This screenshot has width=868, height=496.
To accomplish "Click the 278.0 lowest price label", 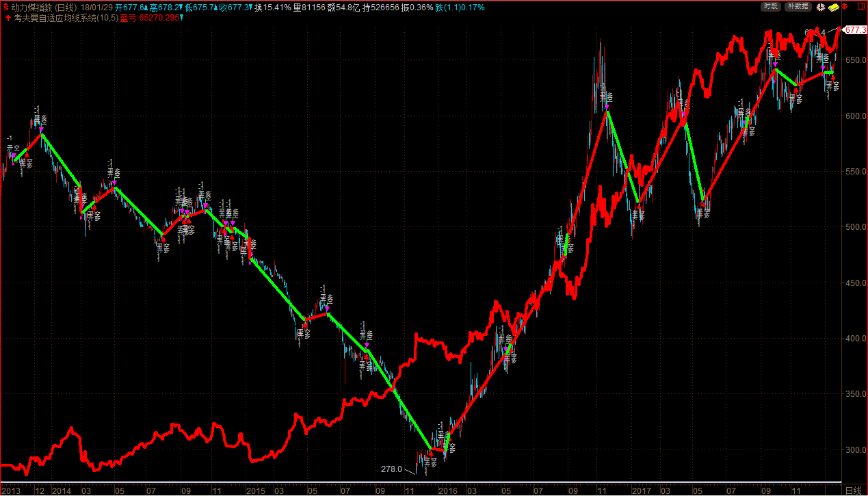I will (x=391, y=469).
